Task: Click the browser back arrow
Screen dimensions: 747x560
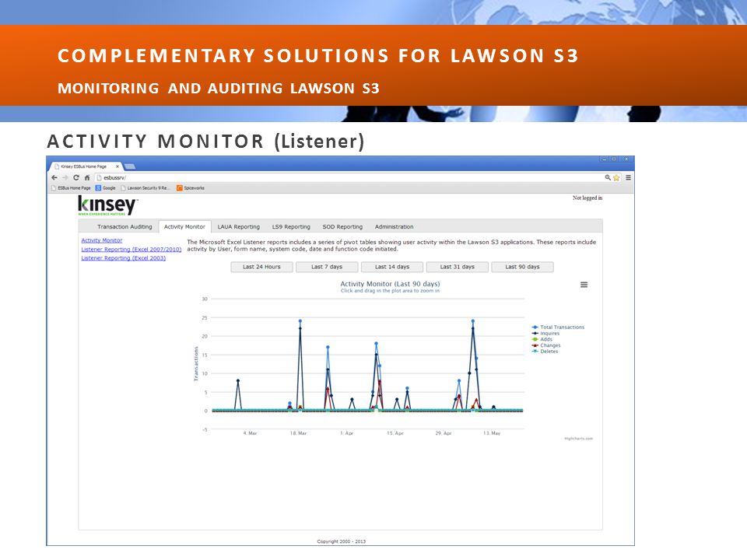Action: click(54, 177)
